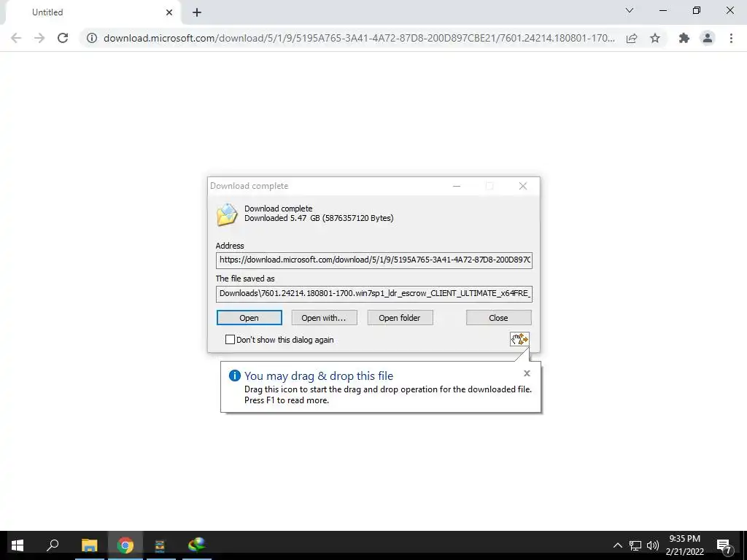Viewport: 747px width, 560px height.
Task: Click the Open with... button
Action: (x=324, y=318)
